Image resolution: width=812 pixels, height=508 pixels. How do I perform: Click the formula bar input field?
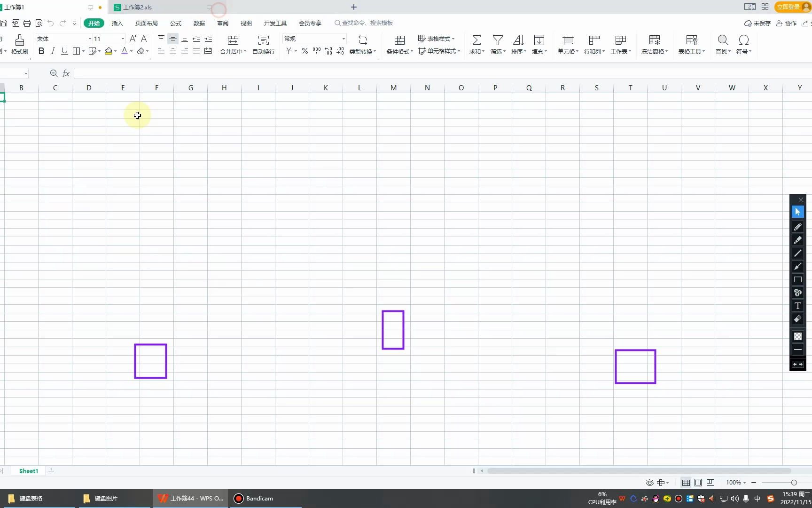[442, 73]
